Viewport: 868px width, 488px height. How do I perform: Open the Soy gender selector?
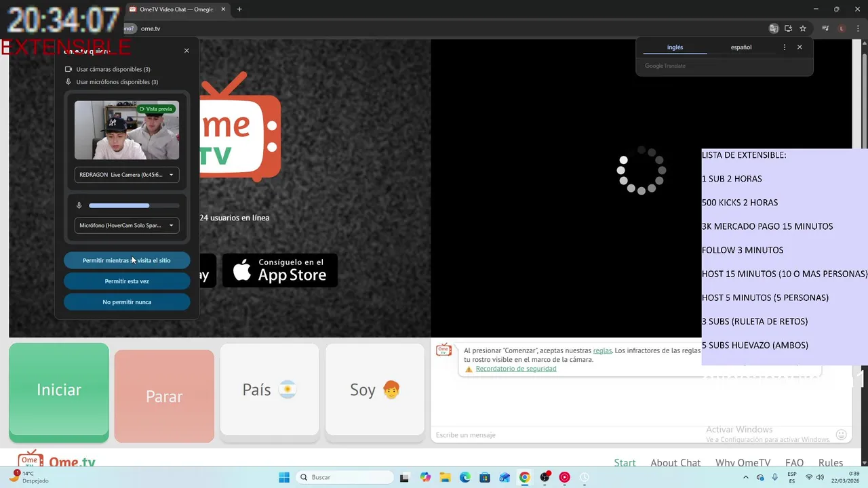(375, 390)
